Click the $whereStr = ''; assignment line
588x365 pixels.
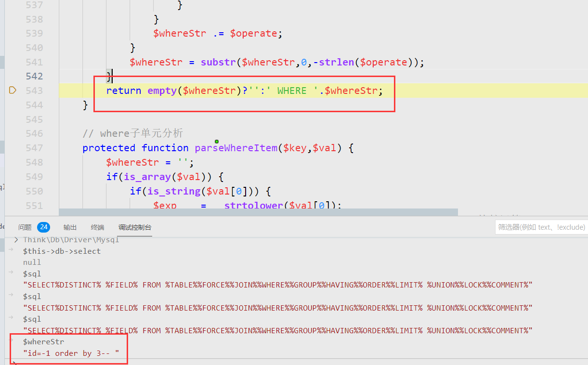[x=150, y=162]
